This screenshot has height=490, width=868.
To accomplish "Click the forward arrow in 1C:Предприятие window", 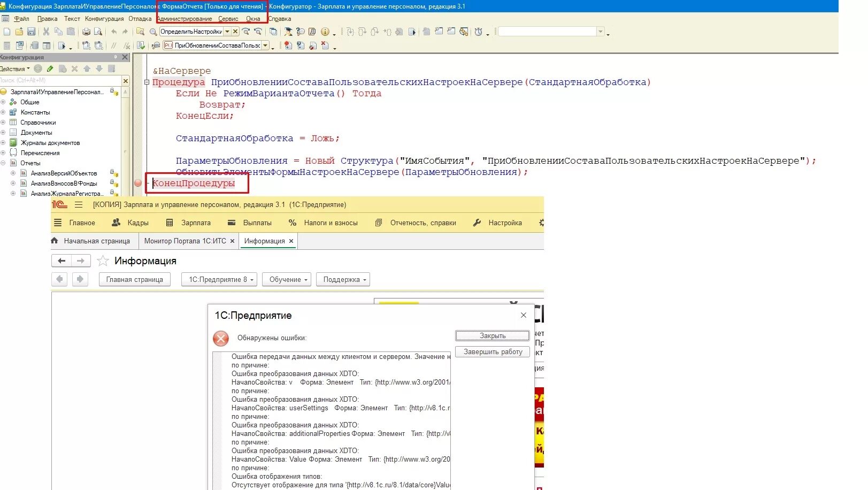I will pyautogui.click(x=81, y=261).
